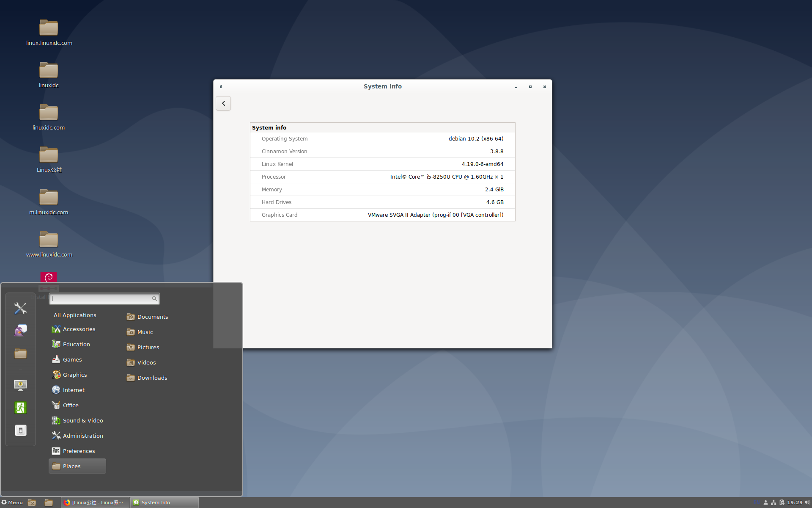Launch Pidgin messenger from the favorites sidebar
Viewport: 812px width, 508px height.
pos(20,331)
